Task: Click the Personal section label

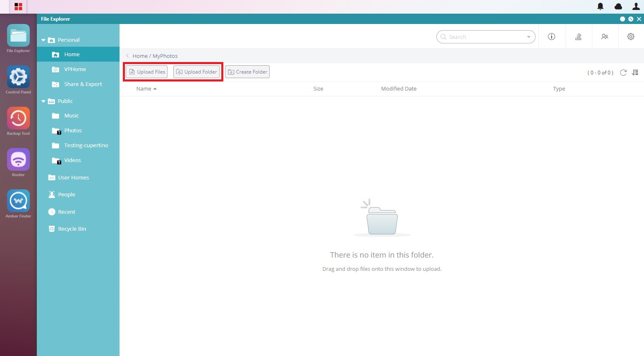Action: [69, 40]
